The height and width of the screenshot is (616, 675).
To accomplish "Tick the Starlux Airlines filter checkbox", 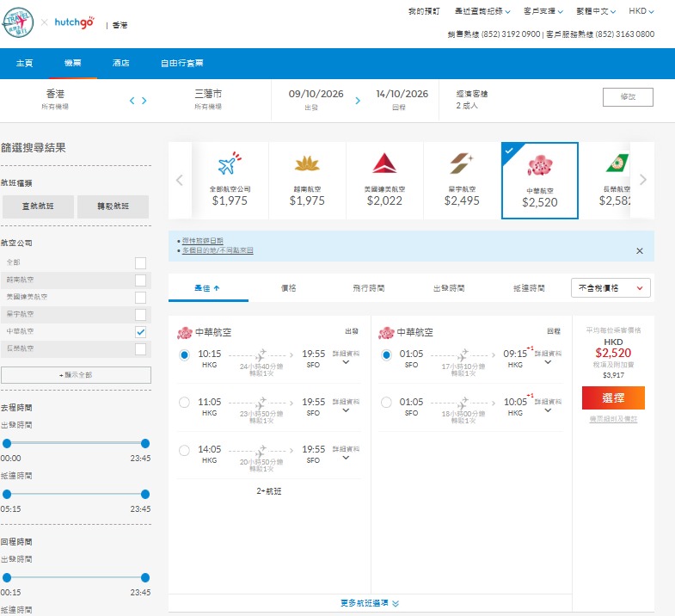I will pyautogui.click(x=140, y=315).
